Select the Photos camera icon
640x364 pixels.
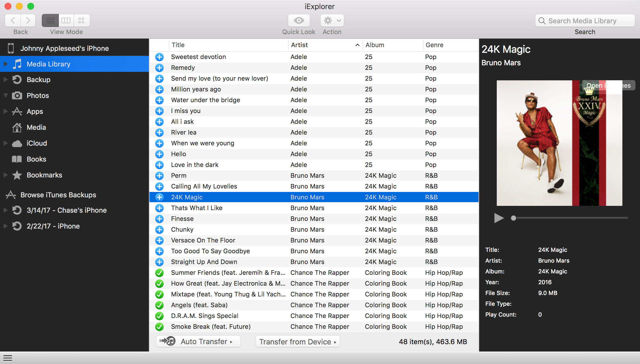coord(17,95)
